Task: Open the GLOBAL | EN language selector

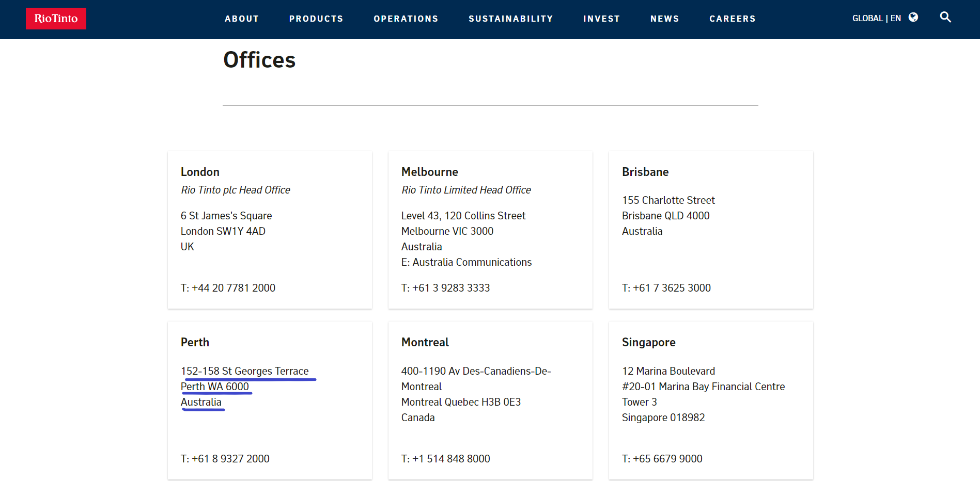Action: tap(876, 19)
